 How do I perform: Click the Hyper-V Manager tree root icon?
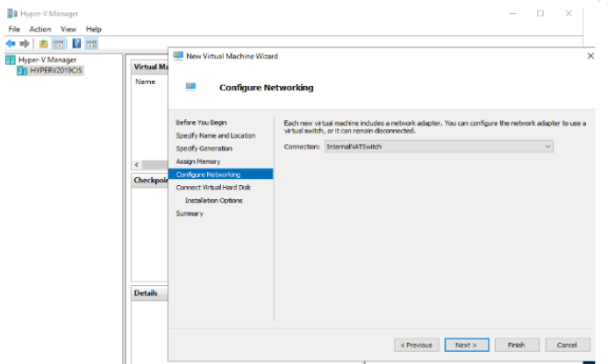point(11,60)
